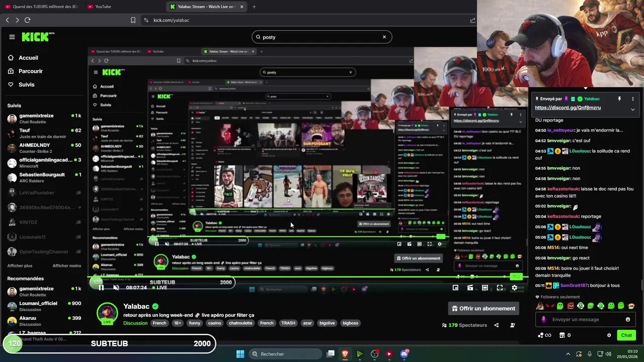The image size is (644, 362).
Task: Switch the video to fullscreen
Action: 500,288
